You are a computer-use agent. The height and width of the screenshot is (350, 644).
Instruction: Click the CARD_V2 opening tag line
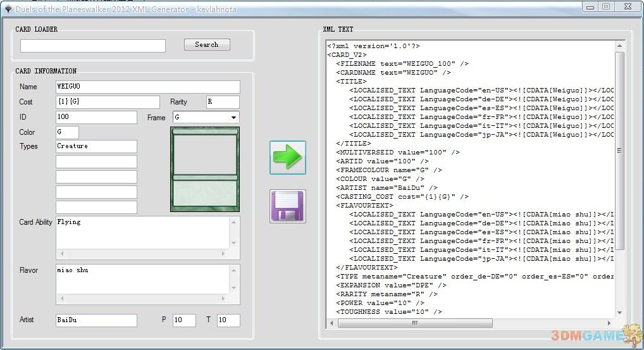coord(347,55)
